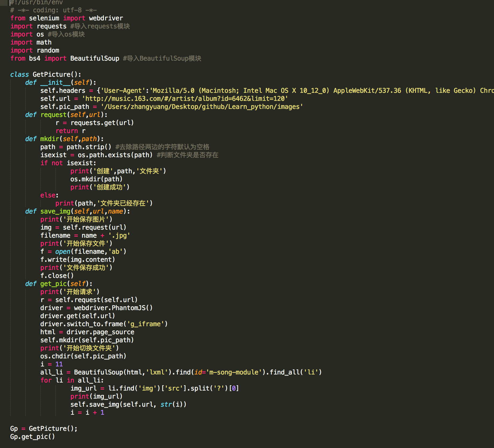Viewport: 494px width, 448px height.
Task: Click the save_img function name
Action: coord(55,211)
